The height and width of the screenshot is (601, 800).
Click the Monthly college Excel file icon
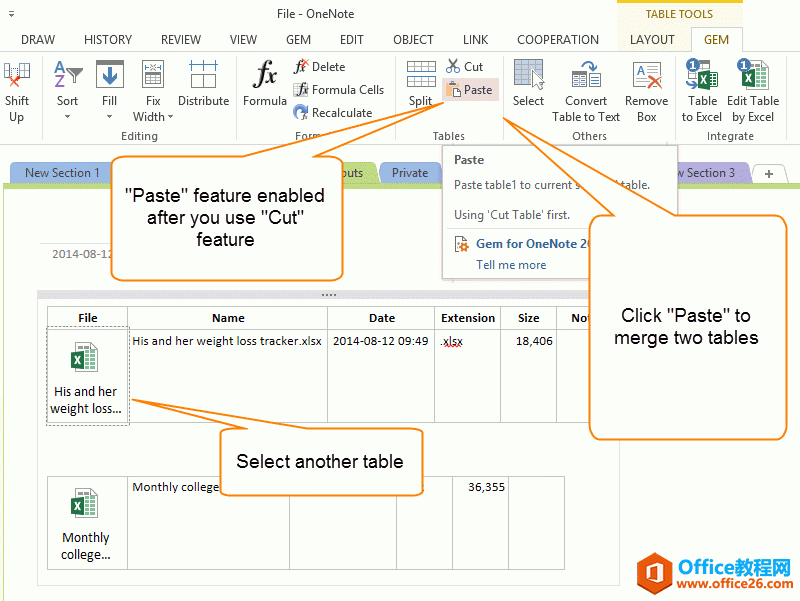[x=84, y=503]
